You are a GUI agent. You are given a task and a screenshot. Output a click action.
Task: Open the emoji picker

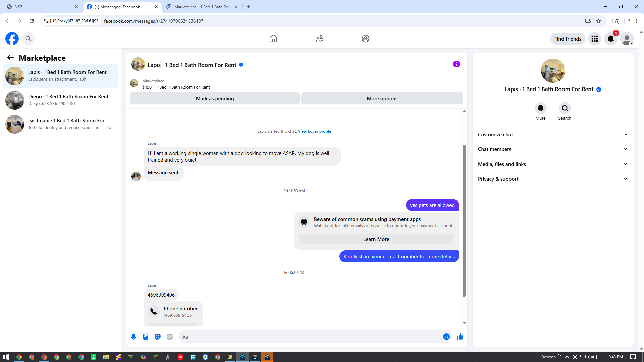pyautogui.click(x=446, y=337)
